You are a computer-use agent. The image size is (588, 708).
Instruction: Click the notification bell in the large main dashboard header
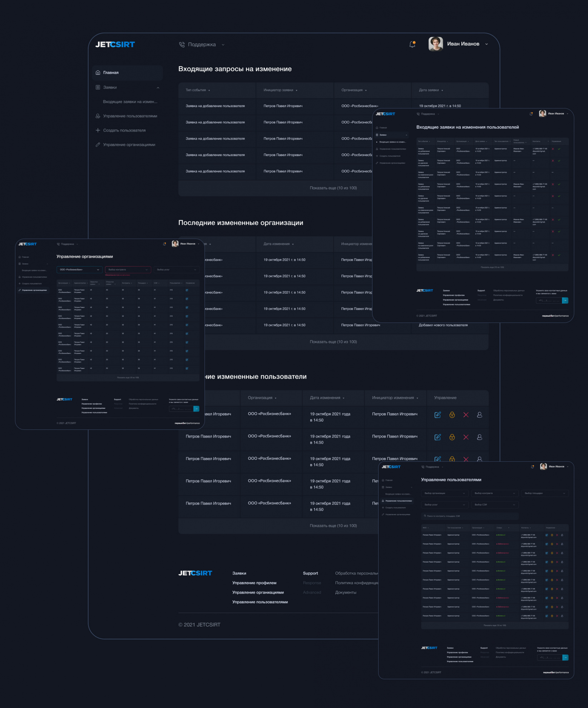click(x=412, y=44)
